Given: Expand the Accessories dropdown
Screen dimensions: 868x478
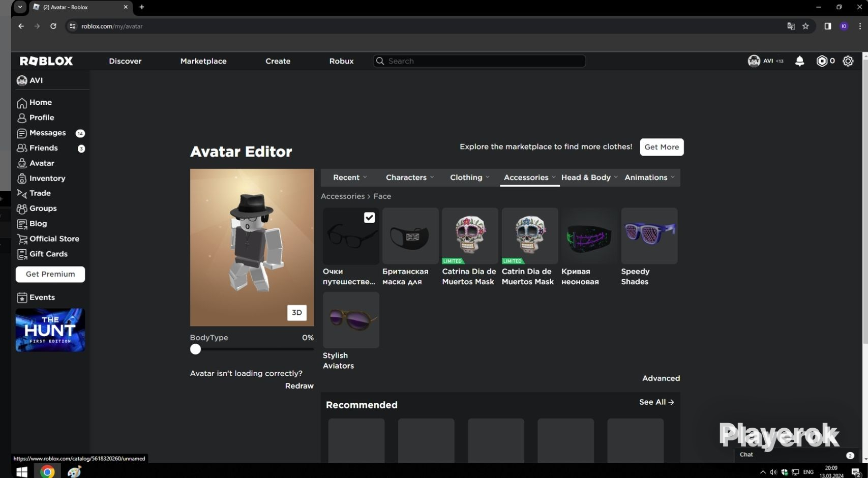Looking at the screenshot, I should (529, 177).
